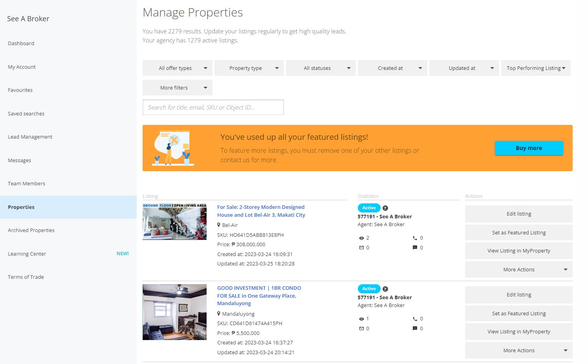
Task: Click views eye icon for Bel-Air listing
Action: coord(361,238)
